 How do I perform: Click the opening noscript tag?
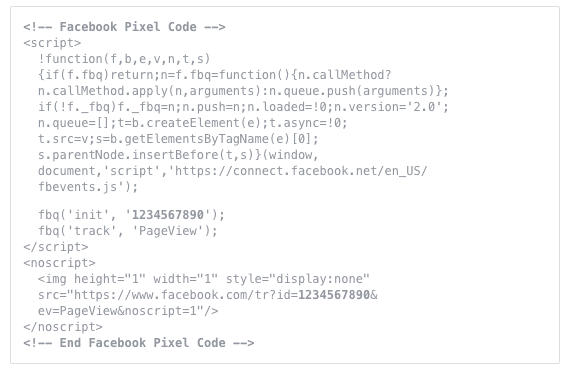pyautogui.click(x=60, y=263)
